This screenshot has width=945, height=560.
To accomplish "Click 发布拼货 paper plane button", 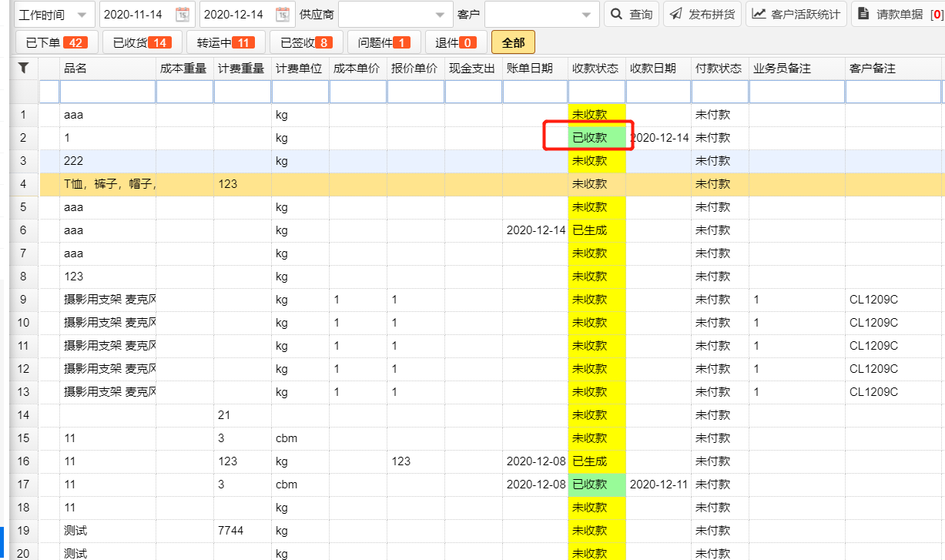I will (702, 15).
